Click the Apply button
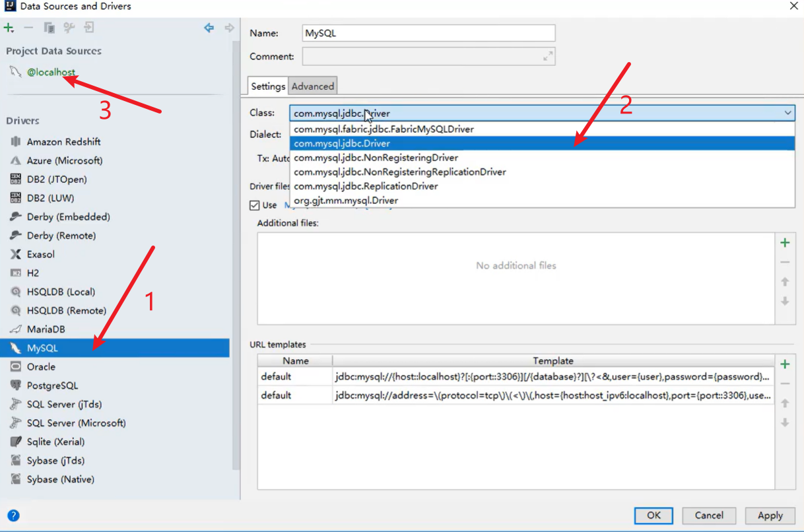804x532 pixels. coord(770,515)
